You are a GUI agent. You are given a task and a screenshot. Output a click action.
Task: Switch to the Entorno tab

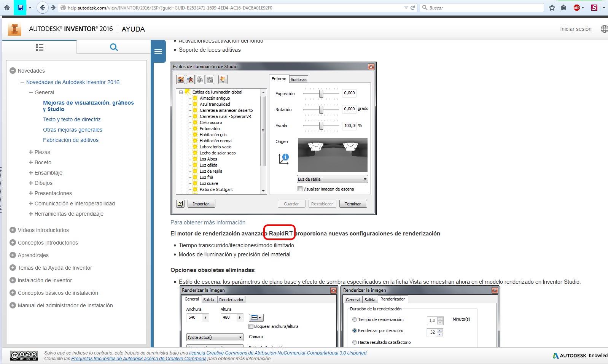pyautogui.click(x=279, y=79)
